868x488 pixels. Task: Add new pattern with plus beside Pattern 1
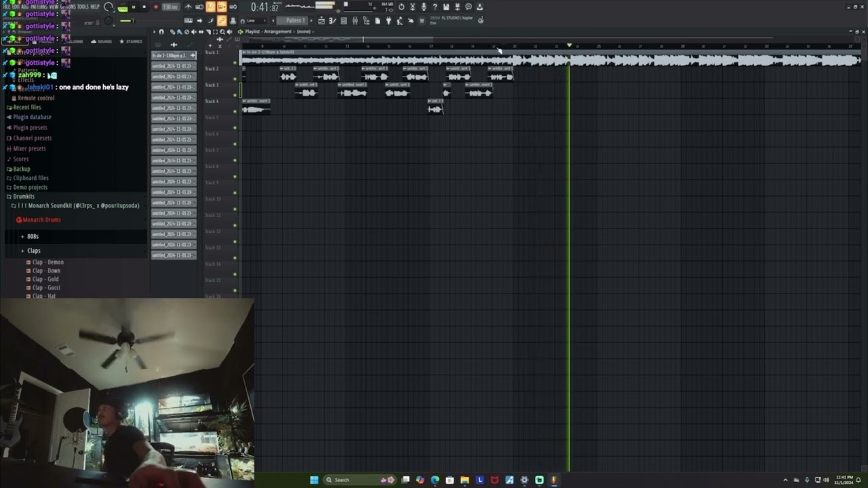[311, 20]
